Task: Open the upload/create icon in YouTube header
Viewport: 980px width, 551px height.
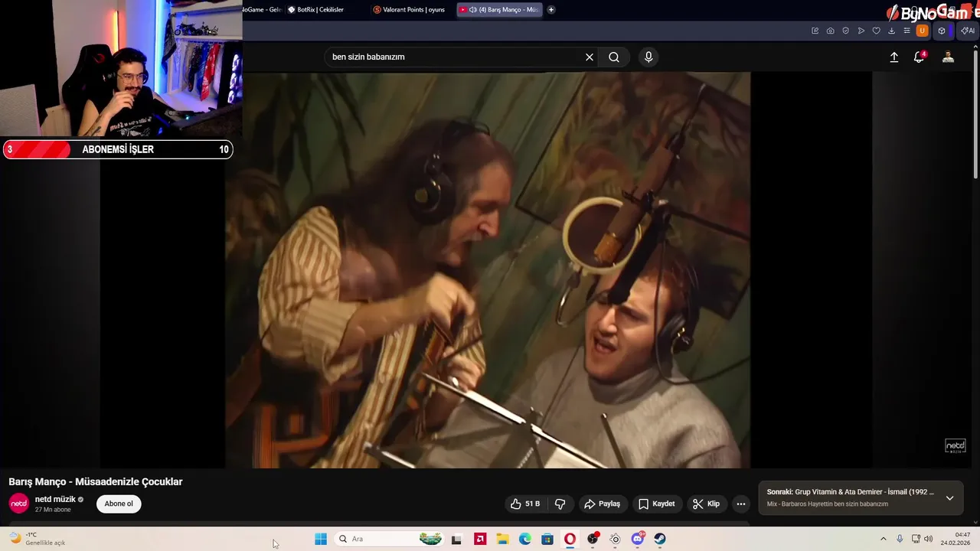Action: 893,57
